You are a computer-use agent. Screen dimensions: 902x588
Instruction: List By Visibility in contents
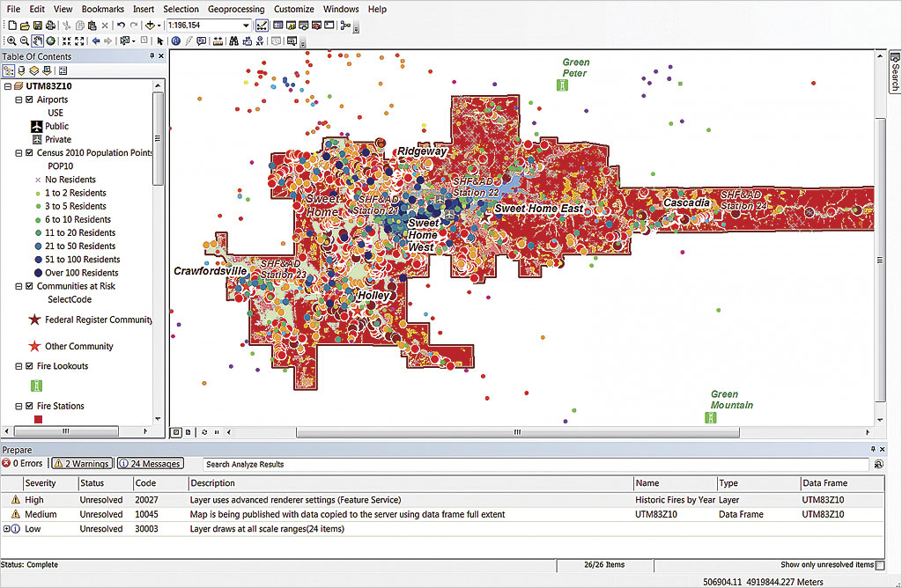[34, 70]
